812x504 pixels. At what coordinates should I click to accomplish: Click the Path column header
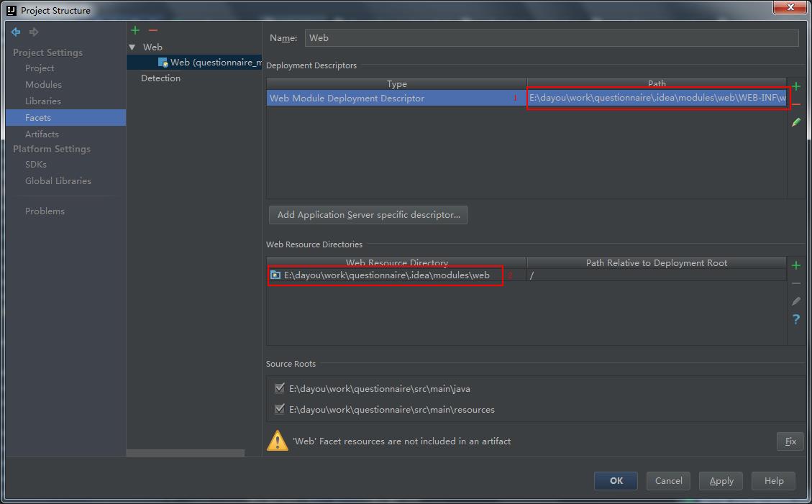click(657, 84)
